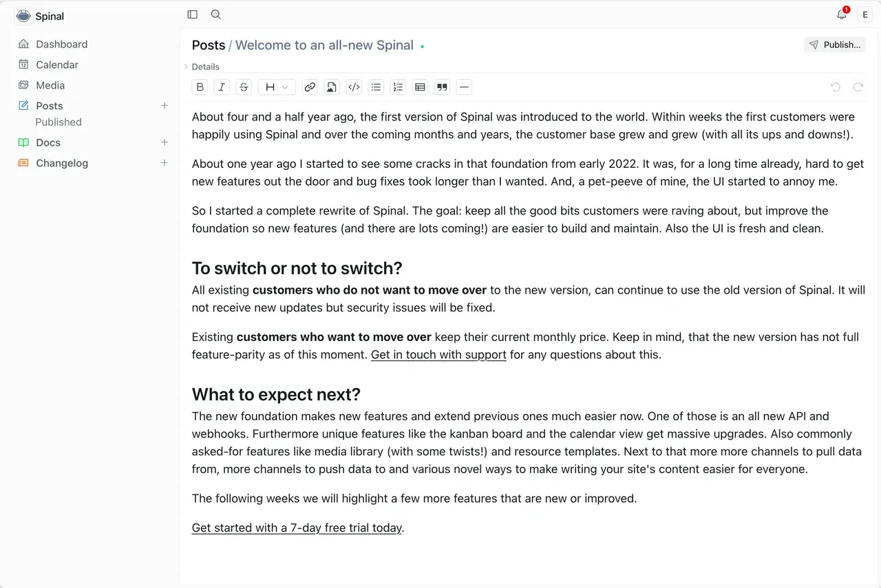Collapse the sidebar with the panel toggle icon
Image resolution: width=881 pixels, height=588 pixels.
pos(193,14)
